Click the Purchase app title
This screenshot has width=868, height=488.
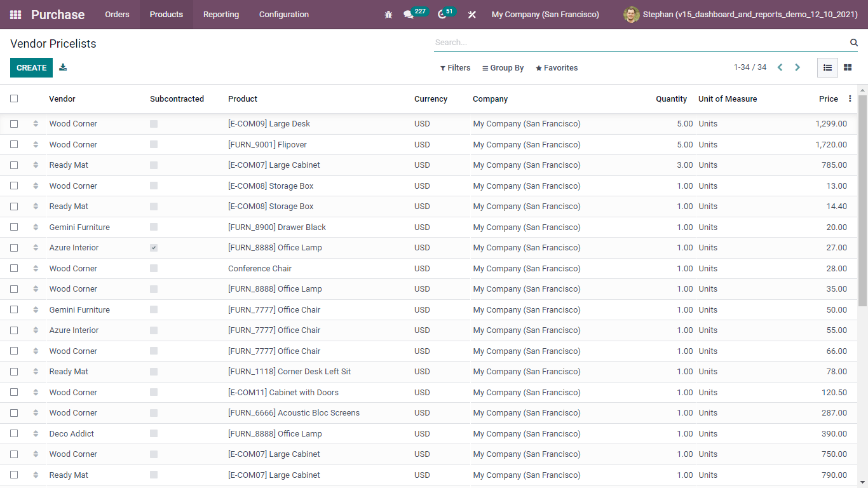point(58,15)
